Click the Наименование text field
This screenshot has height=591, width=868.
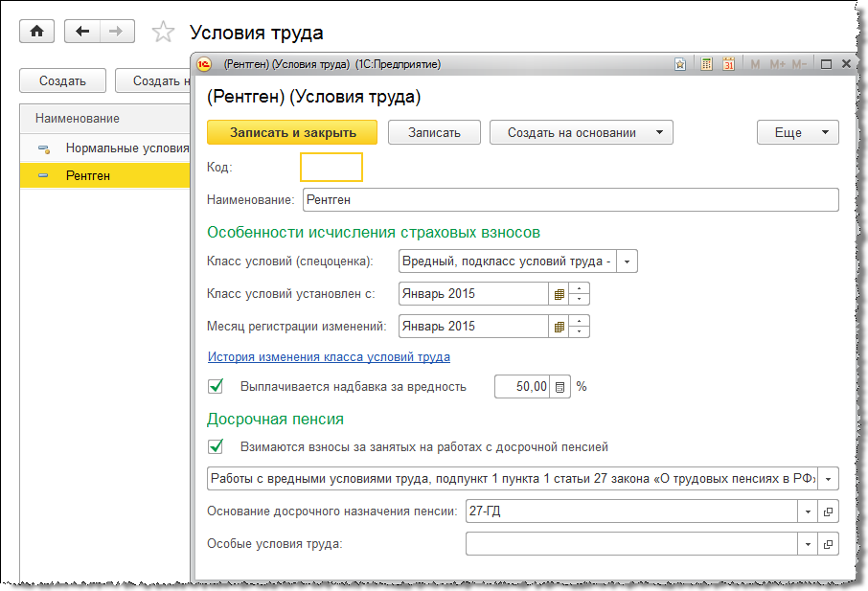(570, 199)
